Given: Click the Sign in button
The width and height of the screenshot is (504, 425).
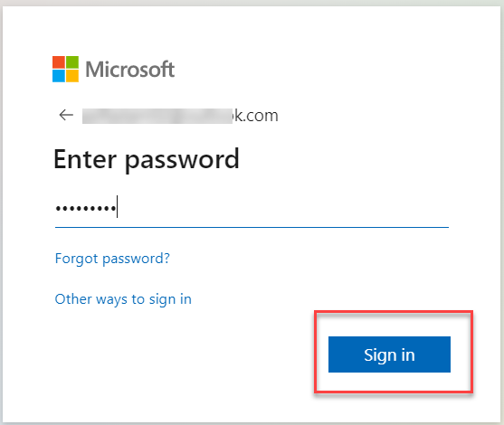Looking at the screenshot, I should click(x=389, y=354).
